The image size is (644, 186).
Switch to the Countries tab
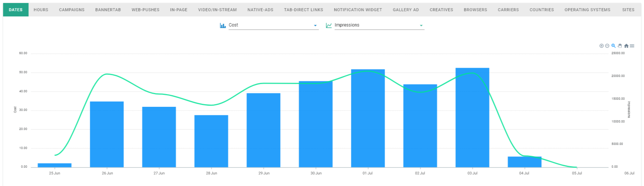[x=542, y=10]
